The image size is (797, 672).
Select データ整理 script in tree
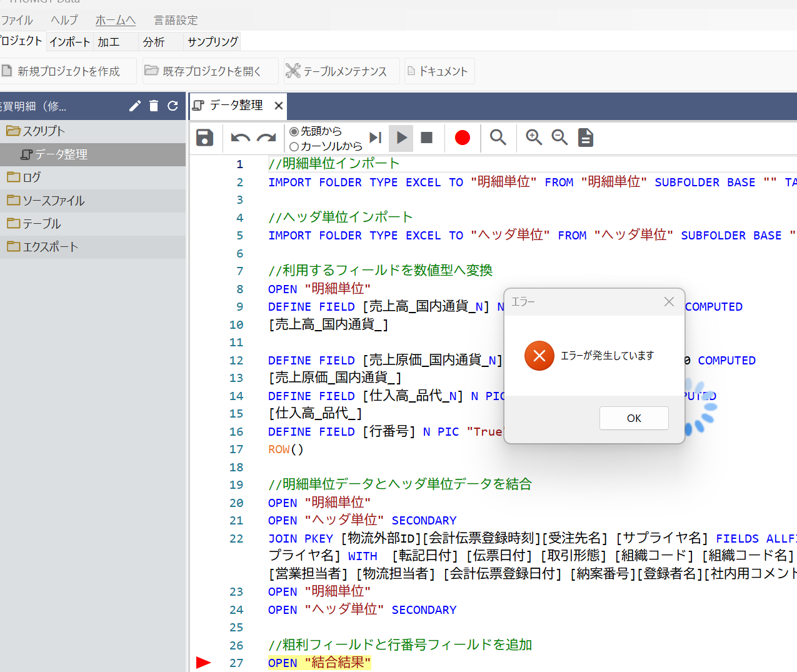pyautogui.click(x=93, y=154)
